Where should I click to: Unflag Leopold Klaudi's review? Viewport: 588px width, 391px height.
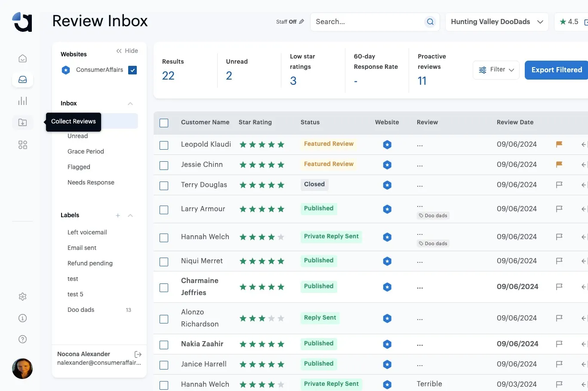(559, 145)
